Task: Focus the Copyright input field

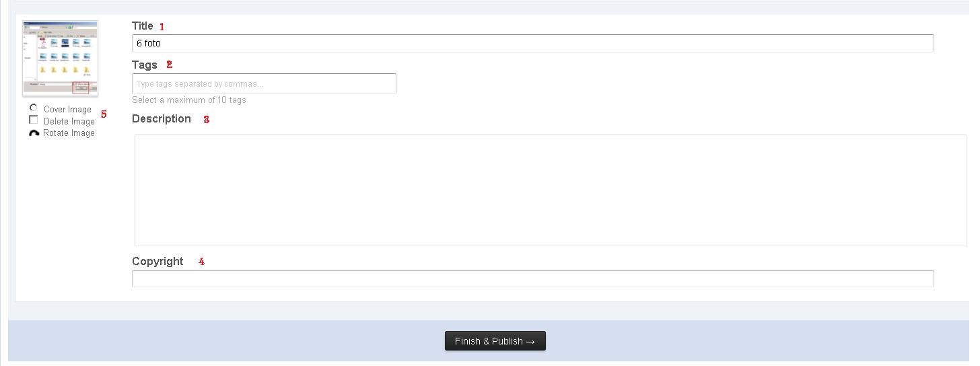Action: [532, 279]
